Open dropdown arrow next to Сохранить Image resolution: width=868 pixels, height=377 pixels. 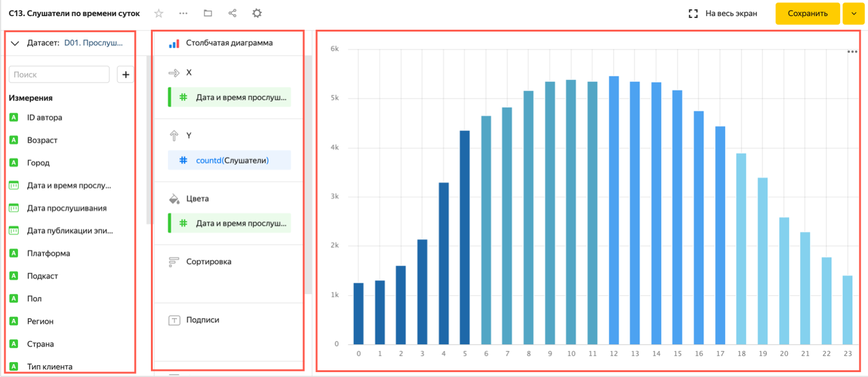click(853, 14)
